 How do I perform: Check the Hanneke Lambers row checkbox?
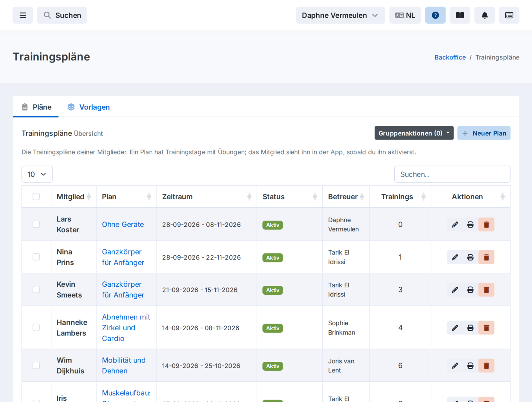pyautogui.click(x=36, y=328)
